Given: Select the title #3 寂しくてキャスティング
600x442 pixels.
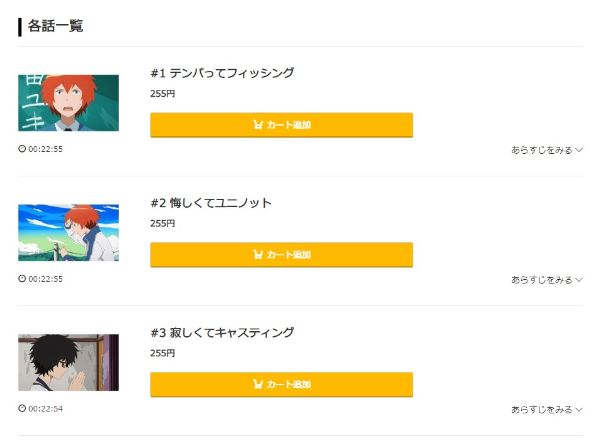Looking at the screenshot, I should [x=222, y=332].
